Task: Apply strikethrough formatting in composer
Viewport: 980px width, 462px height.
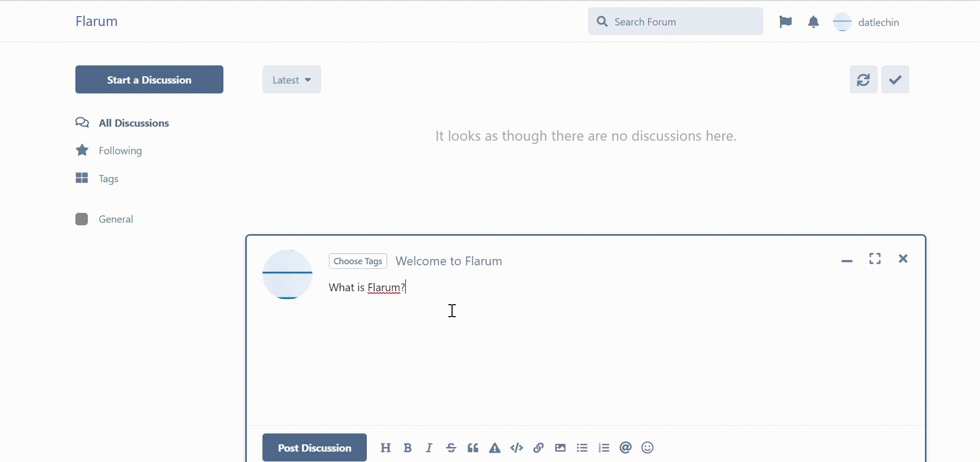Action: [x=451, y=447]
